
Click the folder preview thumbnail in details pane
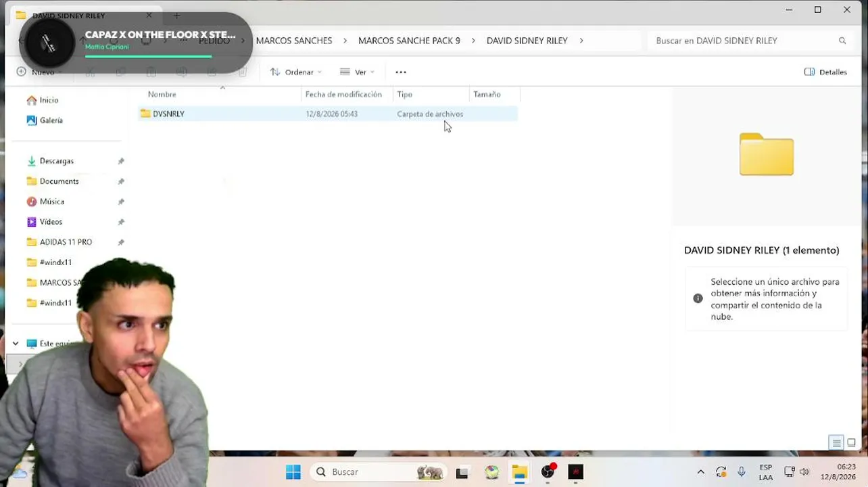767,154
